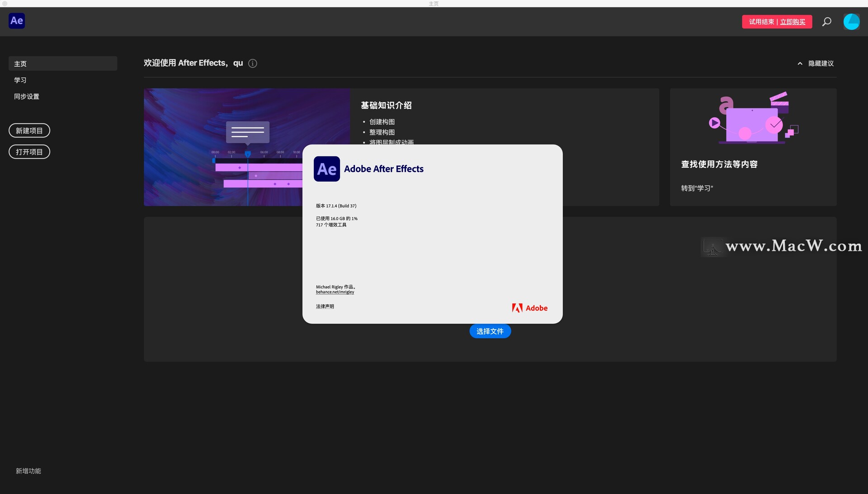Click the 打开项目 button
The image size is (868, 494).
(29, 151)
